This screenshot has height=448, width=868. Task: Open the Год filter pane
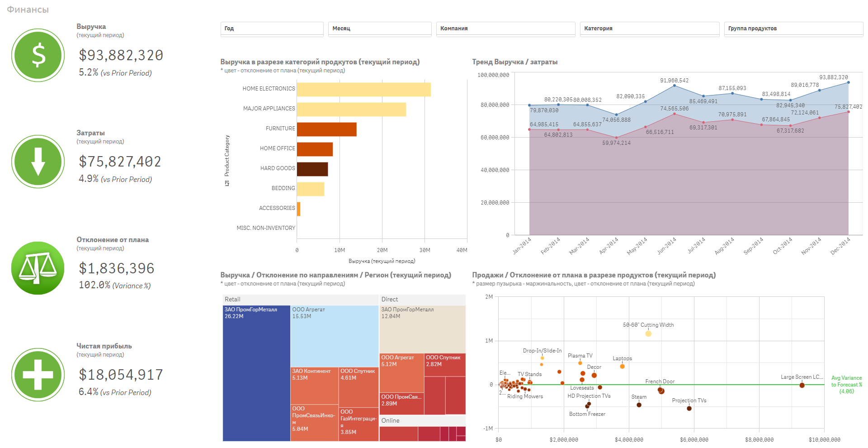tap(272, 29)
